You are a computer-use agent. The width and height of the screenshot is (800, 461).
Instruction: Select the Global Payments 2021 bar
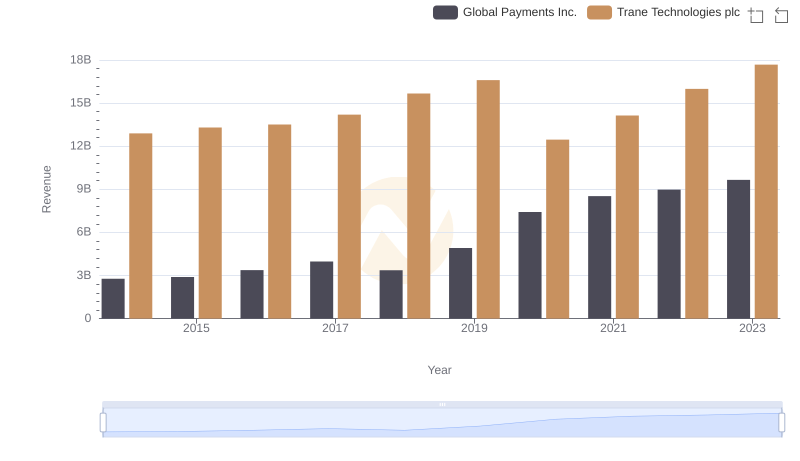[x=599, y=257]
